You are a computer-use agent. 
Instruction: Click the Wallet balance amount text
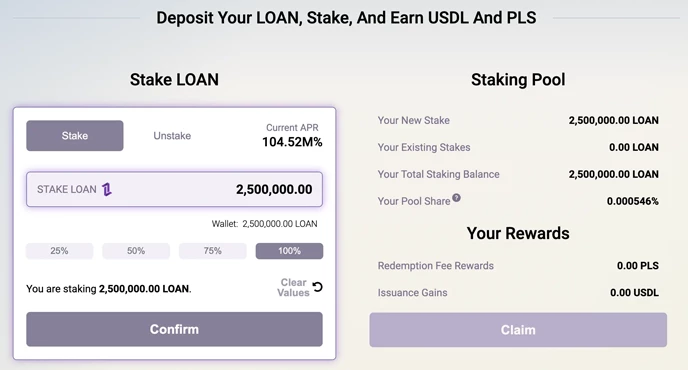click(x=280, y=224)
